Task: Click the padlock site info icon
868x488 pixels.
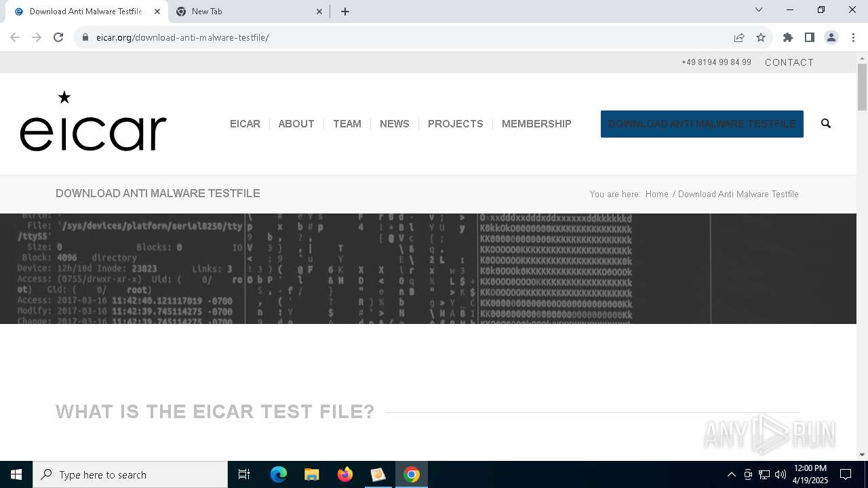Action: coord(85,37)
